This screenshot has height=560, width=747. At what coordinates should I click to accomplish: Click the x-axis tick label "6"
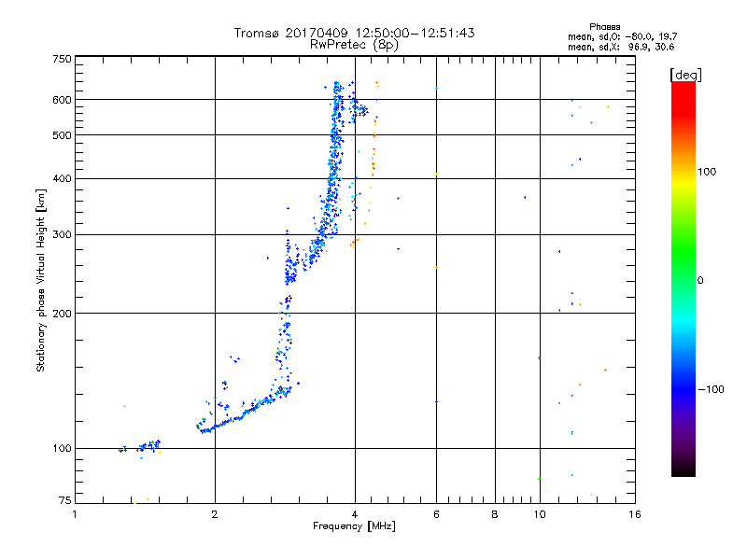coord(436,514)
